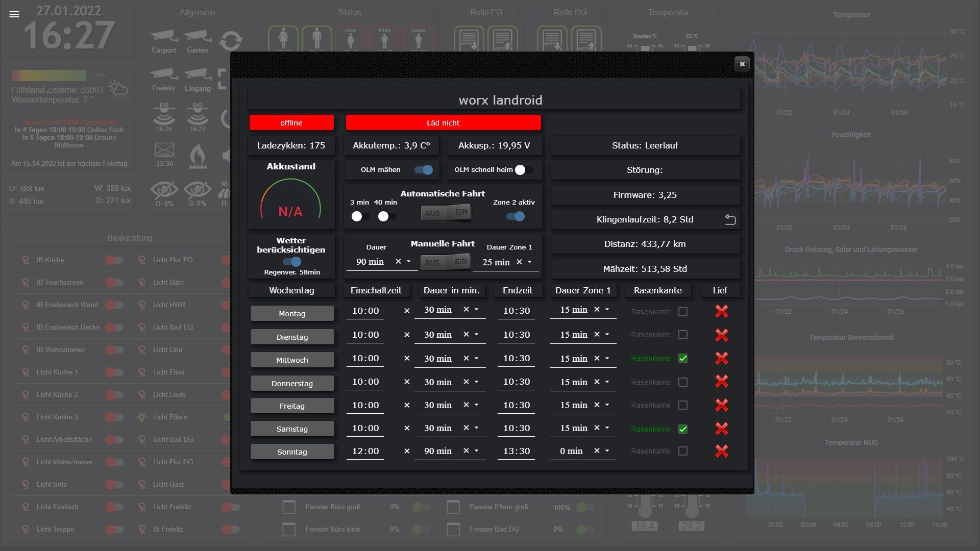Check the Rasenkante box for Sonntag
This screenshot has height=551, width=980.
(683, 451)
